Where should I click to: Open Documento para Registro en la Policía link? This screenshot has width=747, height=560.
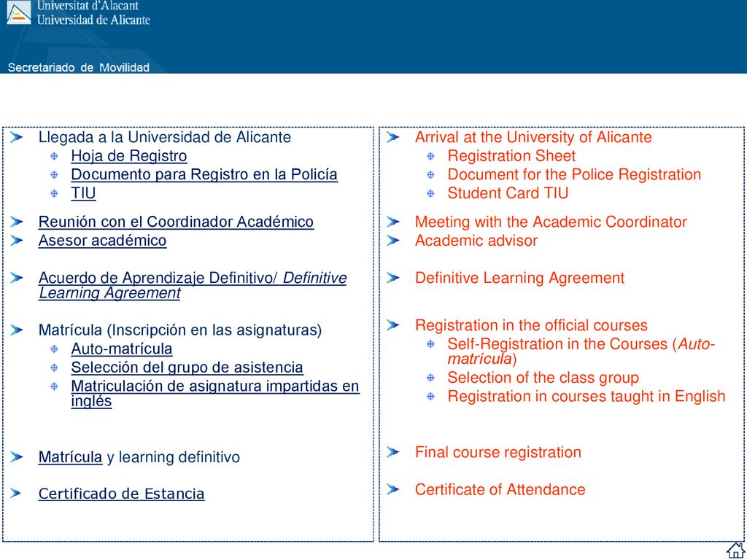(x=204, y=175)
